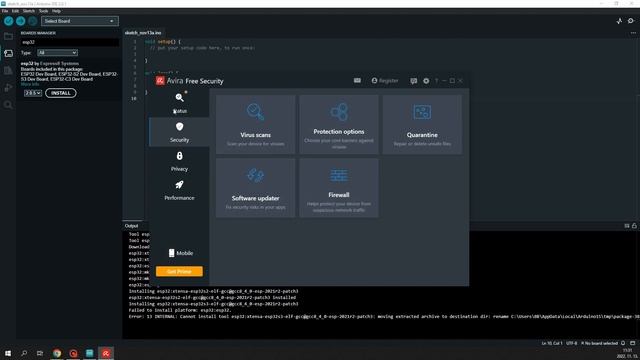Viewport: 640px width, 360px height.
Task: Click the No board selected status entry
Action: click(599, 343)
